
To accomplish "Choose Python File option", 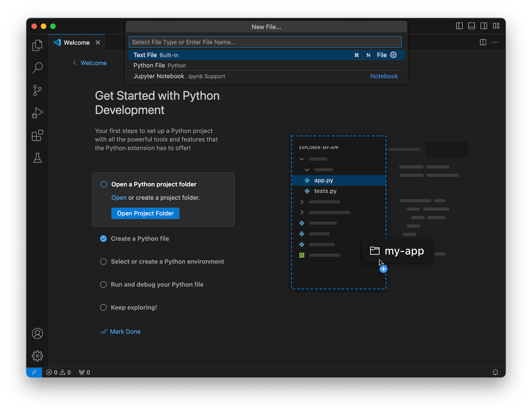I will [266, 66].
